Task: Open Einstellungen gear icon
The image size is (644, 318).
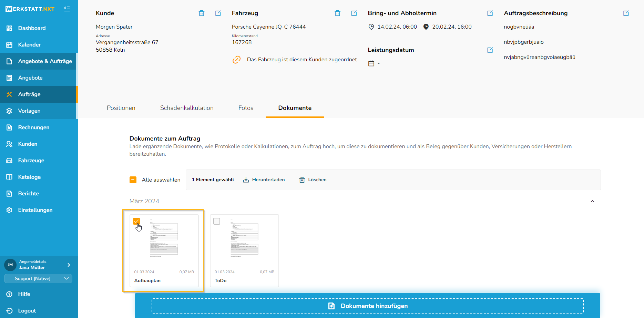Action: pos(9,210)
